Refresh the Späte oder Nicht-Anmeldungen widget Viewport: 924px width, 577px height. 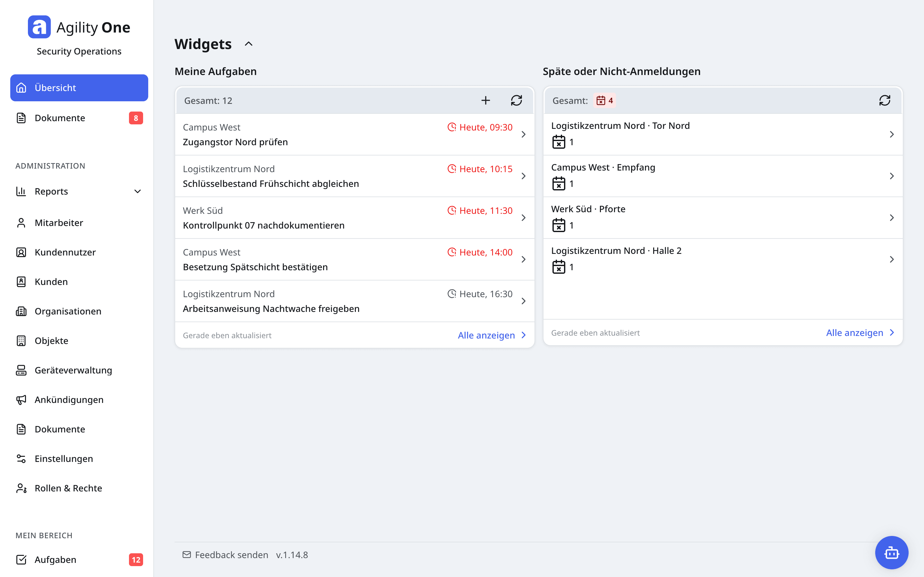(x=884, y=100)
